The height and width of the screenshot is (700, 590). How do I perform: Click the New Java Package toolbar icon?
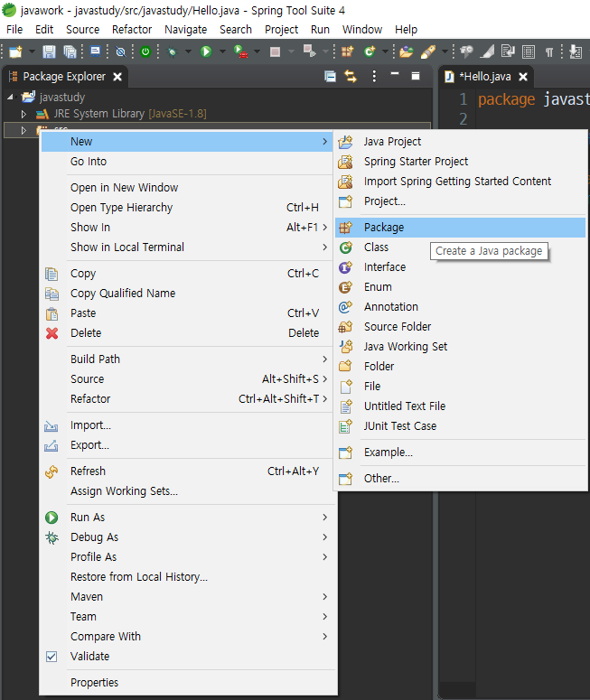click(348, 51)
